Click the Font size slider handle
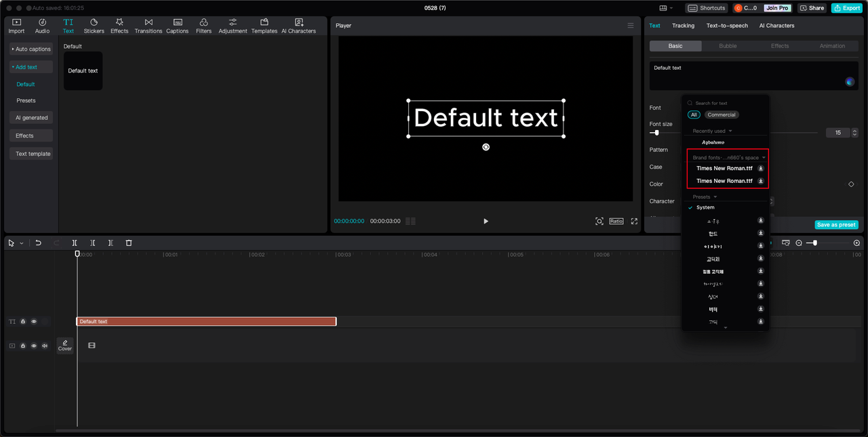The image size is (868, 437). [656, 133]
